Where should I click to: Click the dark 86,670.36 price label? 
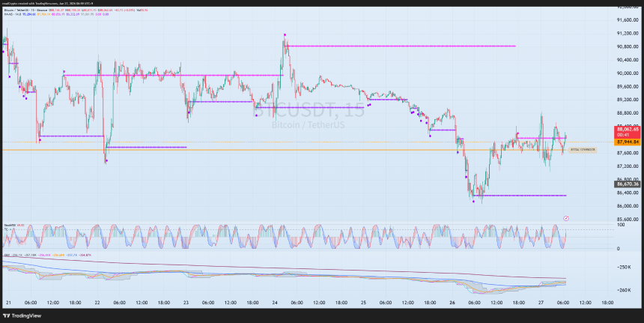pyautogui.click(x=626, y=184)
